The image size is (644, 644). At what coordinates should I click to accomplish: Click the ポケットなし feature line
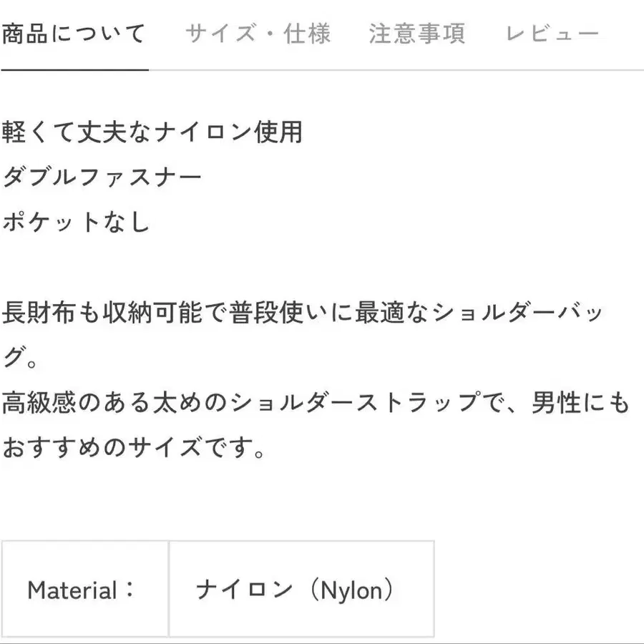point(77,222)
